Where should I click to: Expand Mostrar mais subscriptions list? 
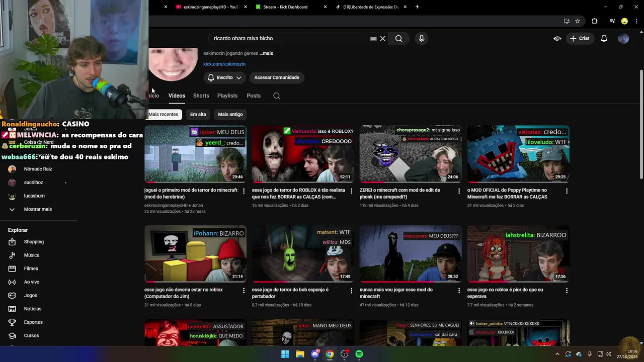tap(38, 209)
